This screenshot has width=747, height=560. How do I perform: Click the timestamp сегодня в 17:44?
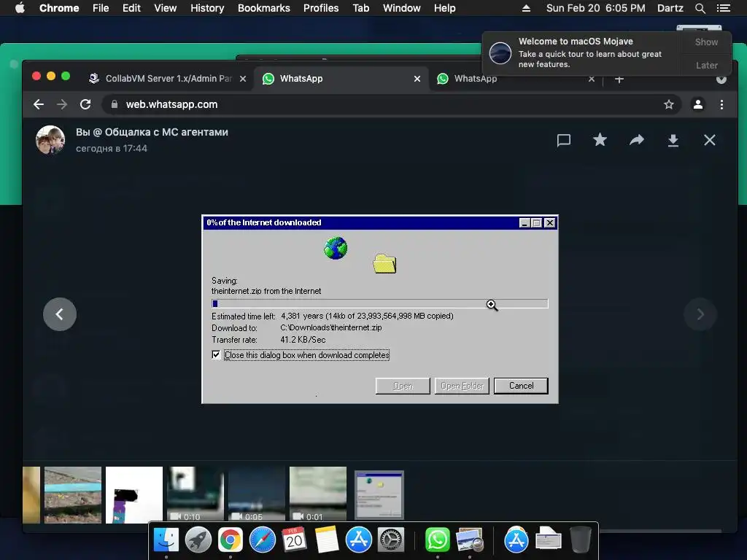[112, 149]
